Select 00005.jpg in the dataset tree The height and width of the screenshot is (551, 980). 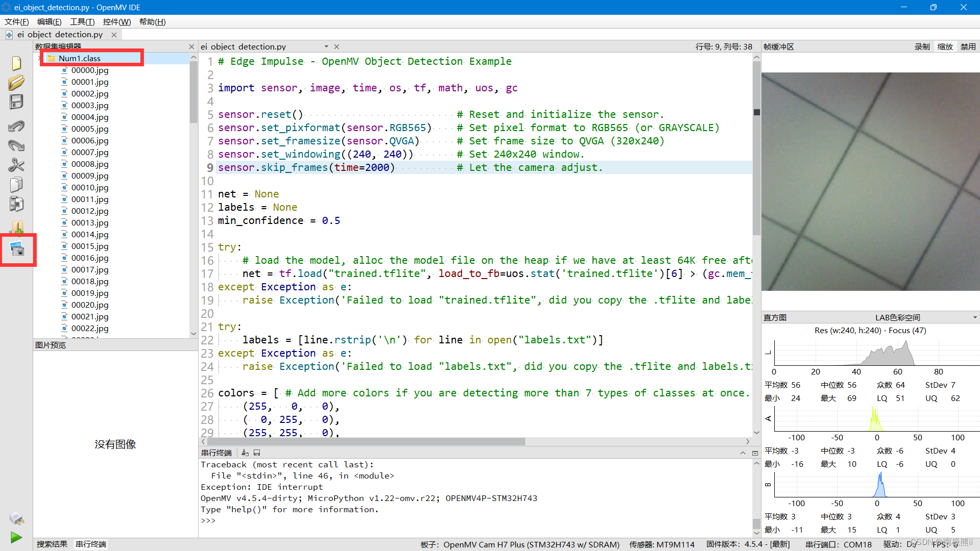point(90,129)
